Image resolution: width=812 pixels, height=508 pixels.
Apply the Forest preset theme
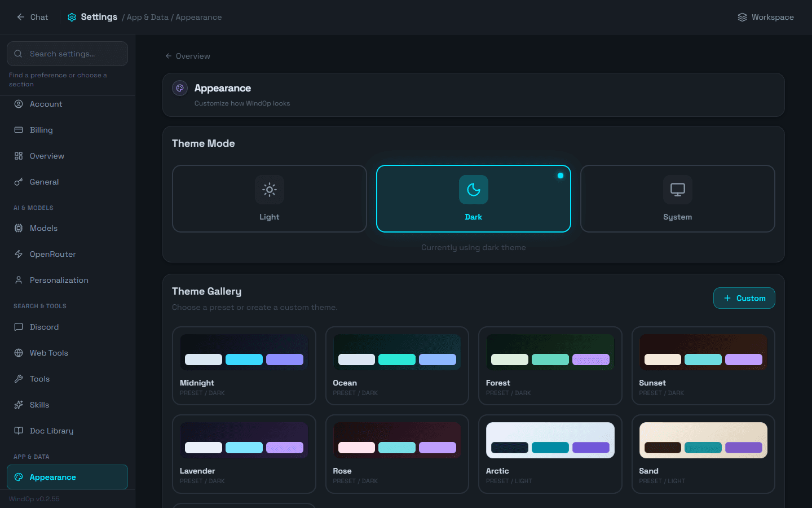550,366
